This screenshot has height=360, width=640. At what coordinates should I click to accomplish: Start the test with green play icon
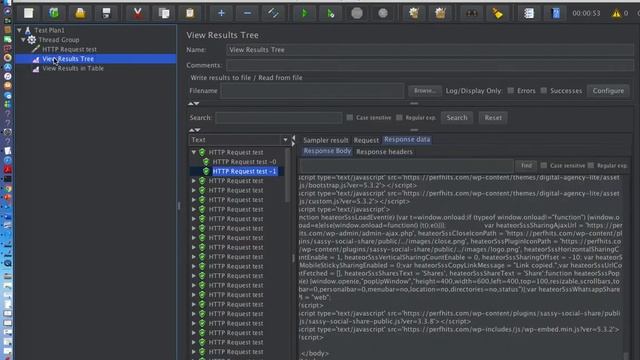pyautogui.click(x=304, y=13)
